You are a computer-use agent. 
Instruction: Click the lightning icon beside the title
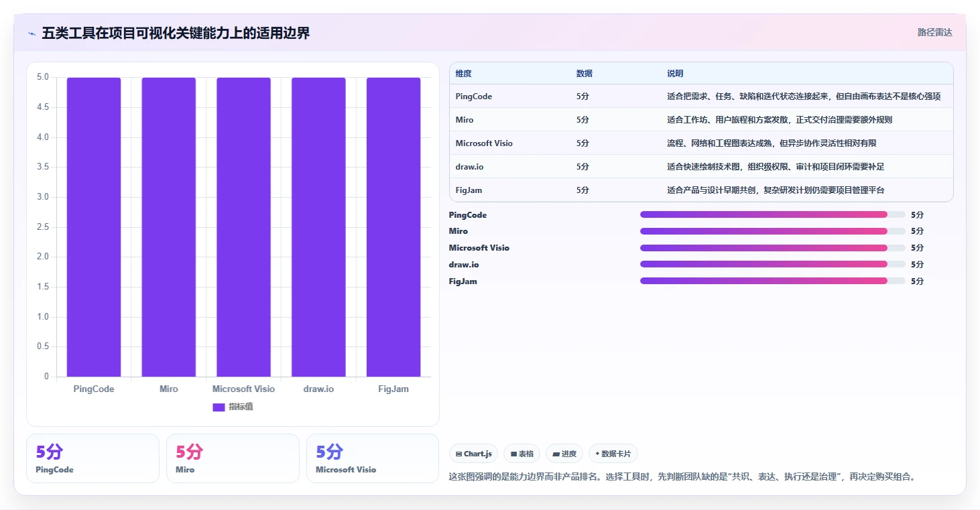pyautogui.click(x=32, y=34)
